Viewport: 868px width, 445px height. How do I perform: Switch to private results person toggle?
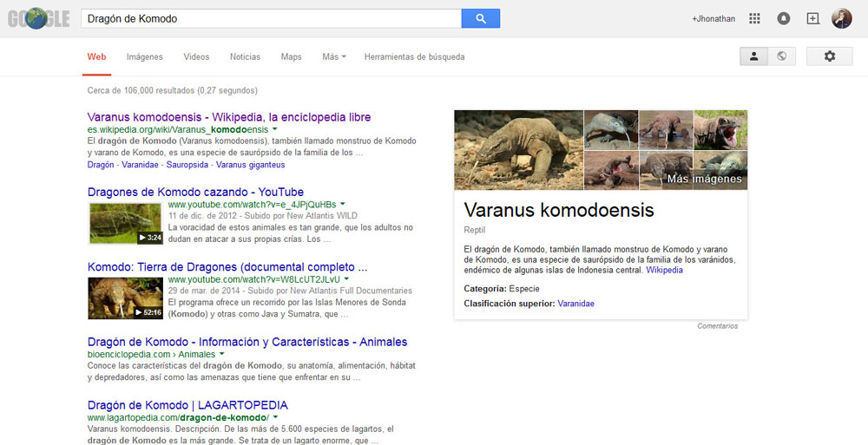[x=753, y=56]
